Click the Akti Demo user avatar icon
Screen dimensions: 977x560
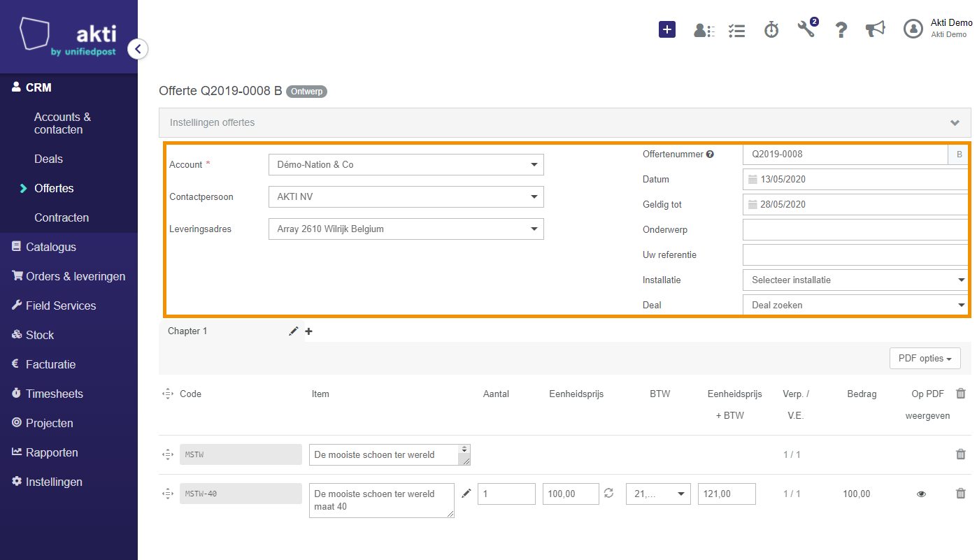point(913,29)
